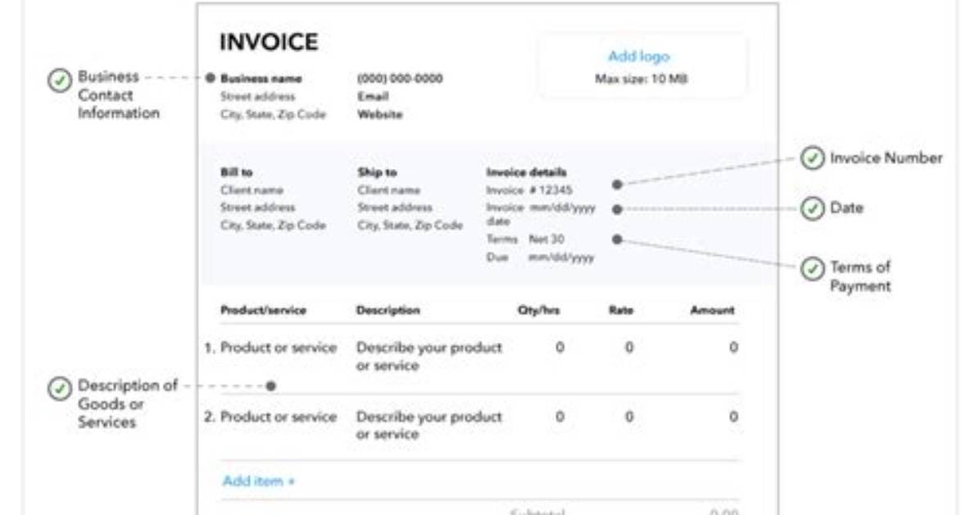This screenshot has height=515, width=980.
Task: Edit City, State, Zip Code below Business name
Action: (x=273, y=115)
